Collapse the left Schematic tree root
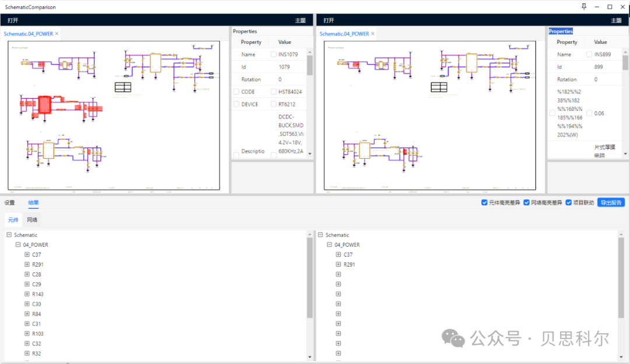 (x=9, y=235)
